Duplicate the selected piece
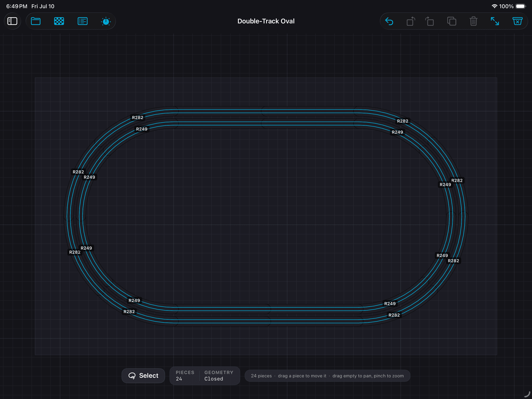Screen dimensions: 532x399 pos(451,21)
